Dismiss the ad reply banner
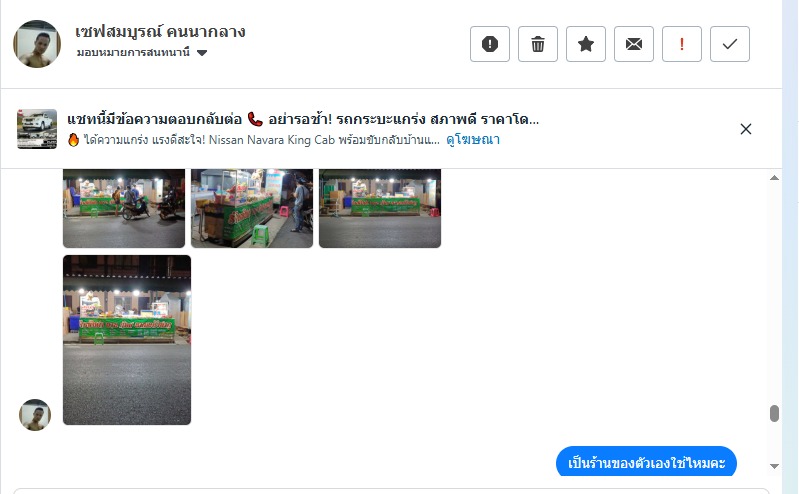Screen dimensions: 799x494 [x=745, y=129]
